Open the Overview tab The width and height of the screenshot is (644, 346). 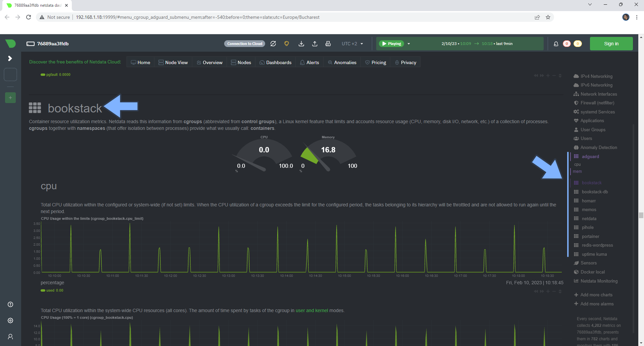click(210, 62)
